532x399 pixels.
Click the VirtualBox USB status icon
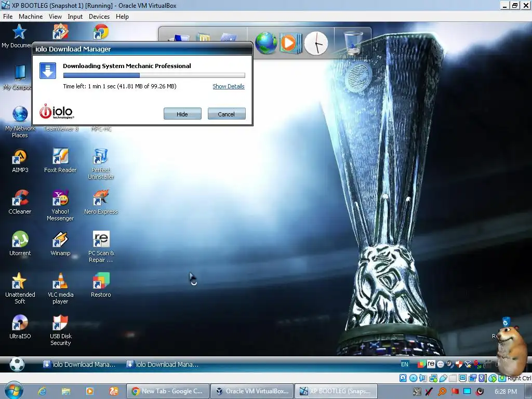[443, 378]
